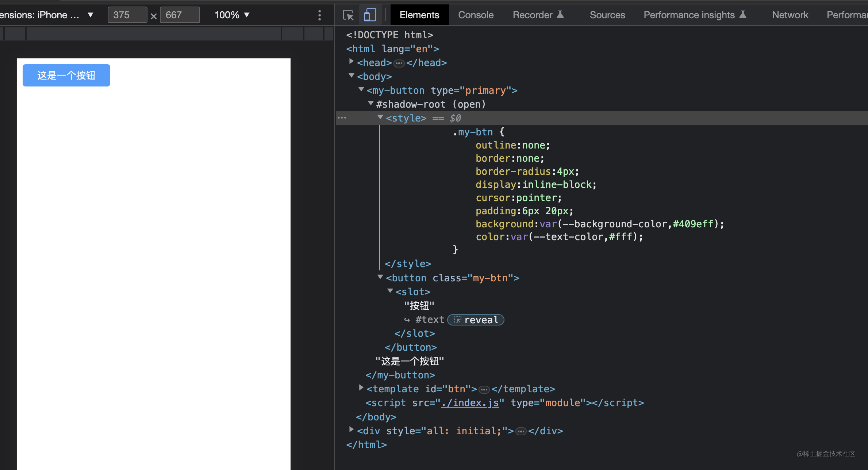Click the color var #fff line

pyautogui.click(x=559, y=237)
